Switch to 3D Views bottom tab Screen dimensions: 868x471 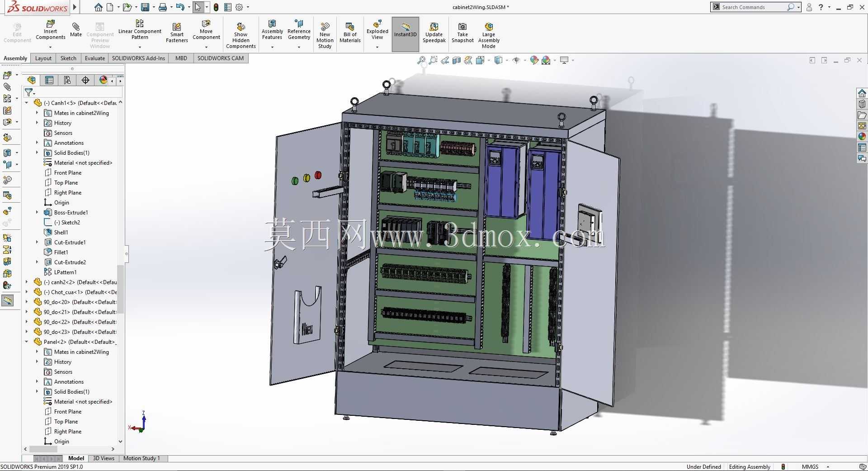click(104, 458)
